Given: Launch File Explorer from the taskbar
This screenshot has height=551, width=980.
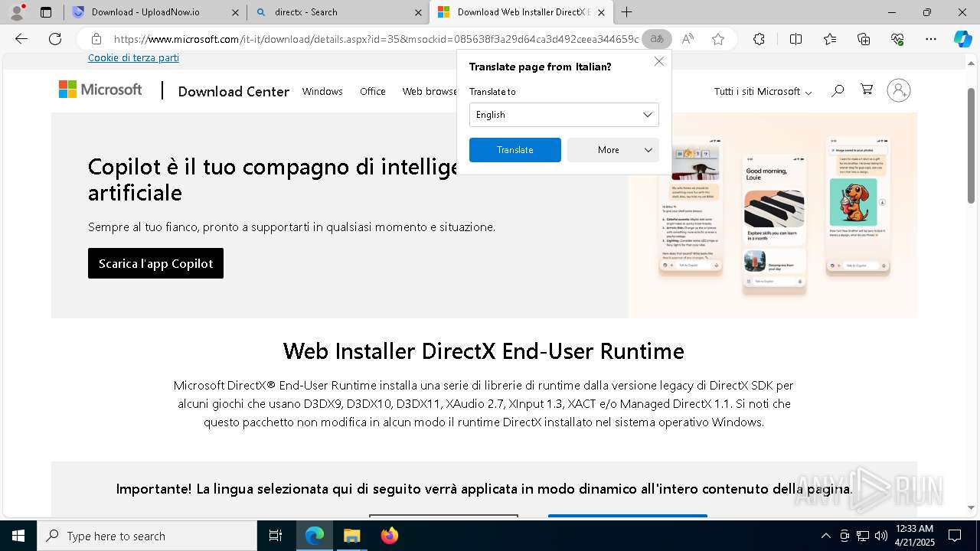Looking at the screenshot, I should click(x=351, y=536).
